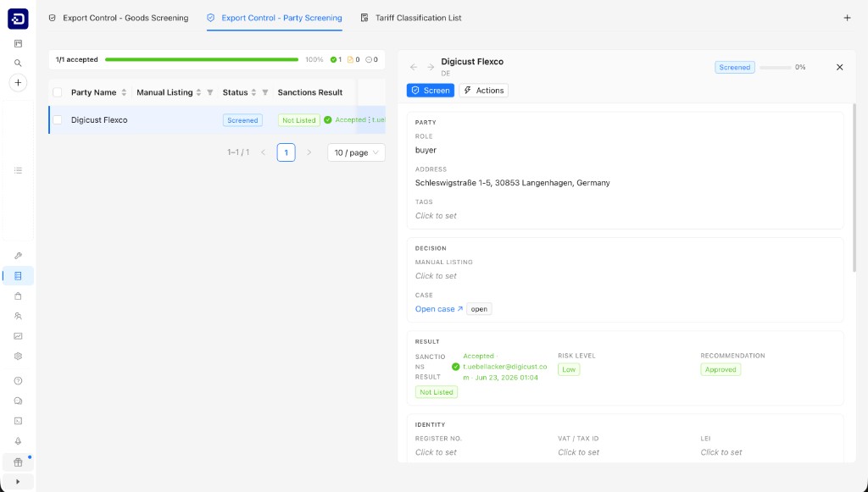This screenshot has height=492, width=868.
Task: Filter the Status column
Action: click(265, 92)
